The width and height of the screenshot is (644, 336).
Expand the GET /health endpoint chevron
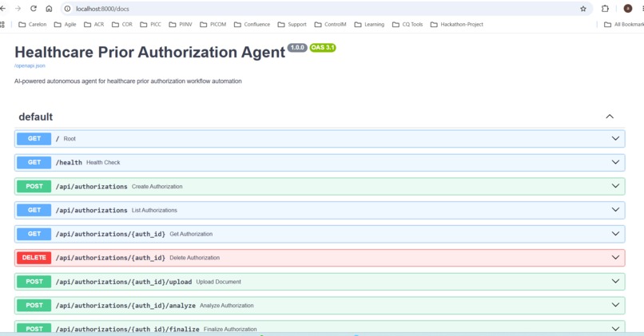coord(615,163)
